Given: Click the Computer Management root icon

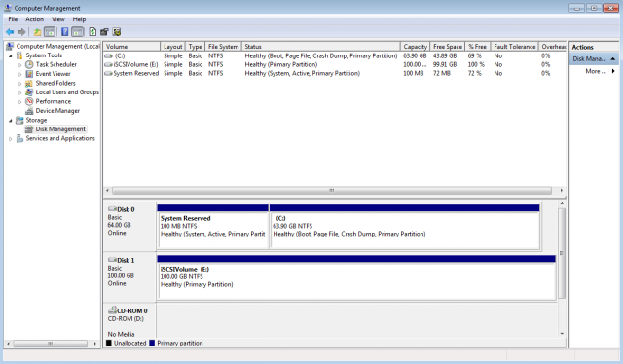Looking at the screenshot, I should point(10,46).
